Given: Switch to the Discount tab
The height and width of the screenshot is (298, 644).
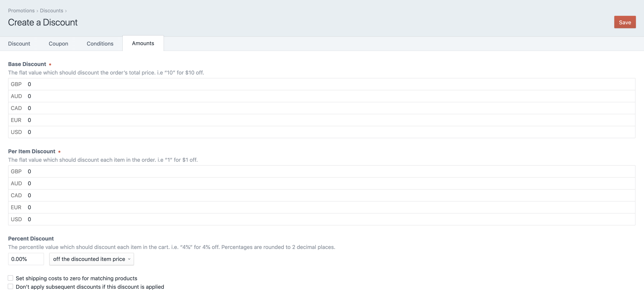Looking at the screenshot, I should (19, 43).
